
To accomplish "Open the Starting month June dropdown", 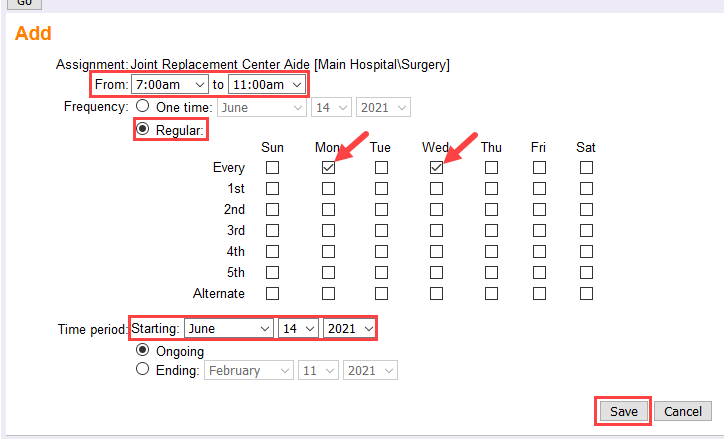I will [x=229, y=328].
